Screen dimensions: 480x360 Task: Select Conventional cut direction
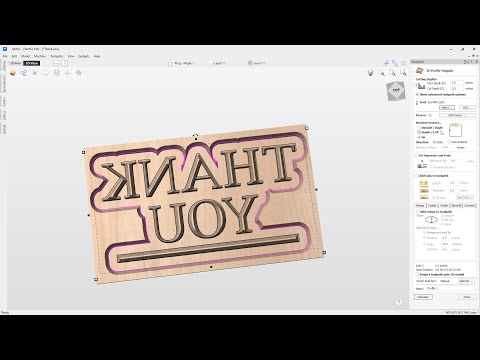pyautogui.click(x=449, y=142)
